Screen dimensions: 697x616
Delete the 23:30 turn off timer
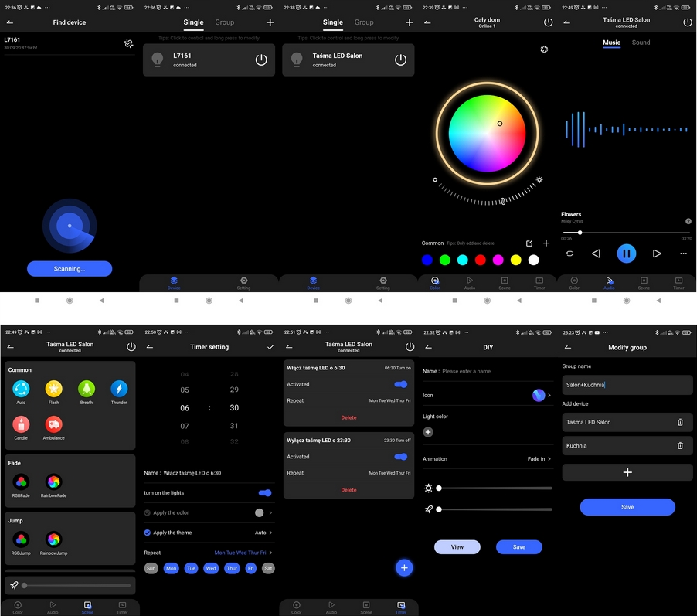coord(348,490)
